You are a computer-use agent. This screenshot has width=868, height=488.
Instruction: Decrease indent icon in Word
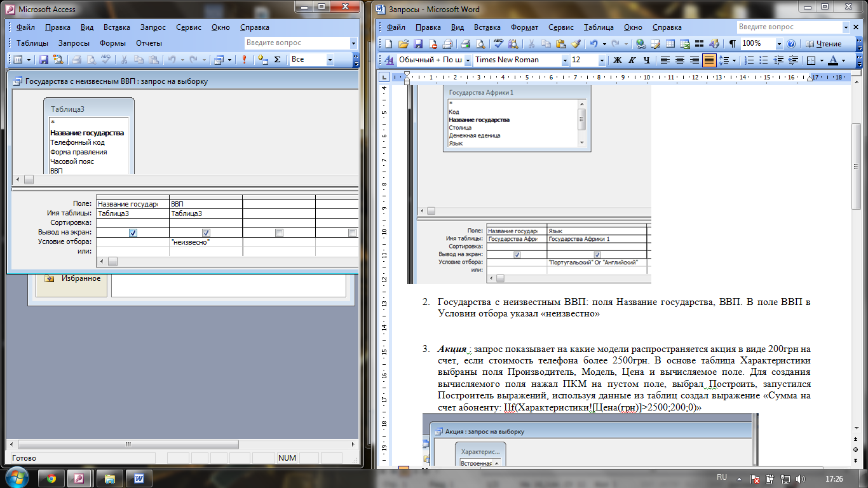click(x=779, y=60)
